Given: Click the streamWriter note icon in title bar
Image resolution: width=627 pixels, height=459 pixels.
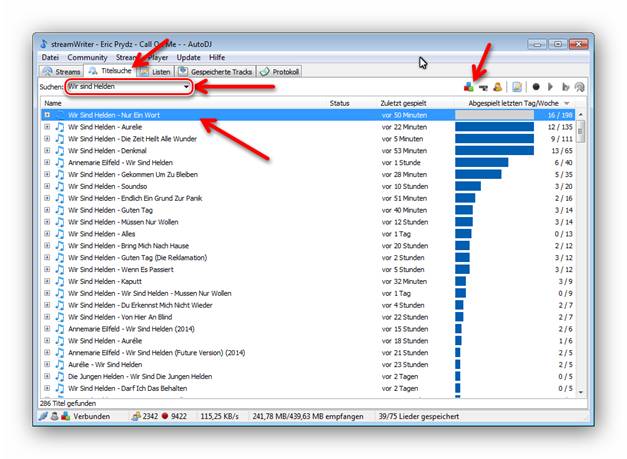Looking at the screenshot, I should (x=44, y=44).
